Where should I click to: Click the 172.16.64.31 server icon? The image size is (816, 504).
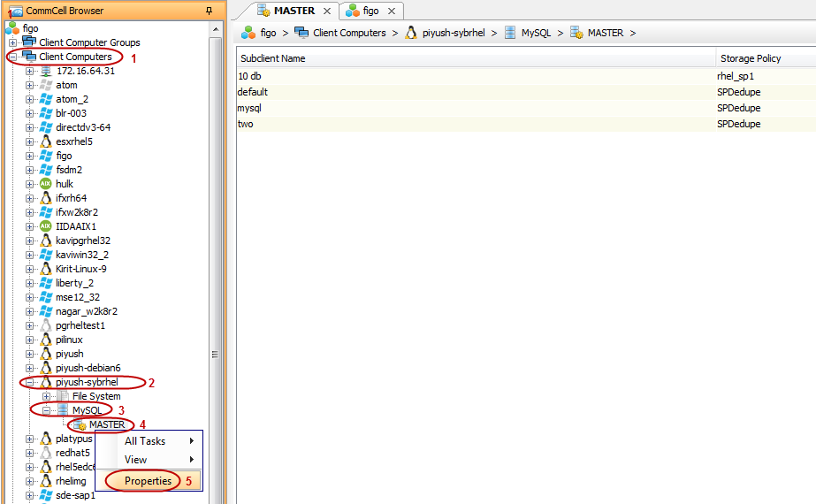click(46, 71)
